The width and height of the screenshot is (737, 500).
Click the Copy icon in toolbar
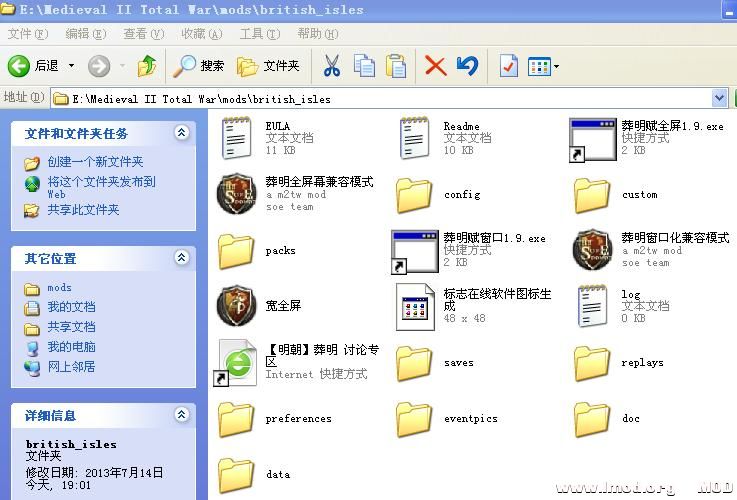pos(364,66)
